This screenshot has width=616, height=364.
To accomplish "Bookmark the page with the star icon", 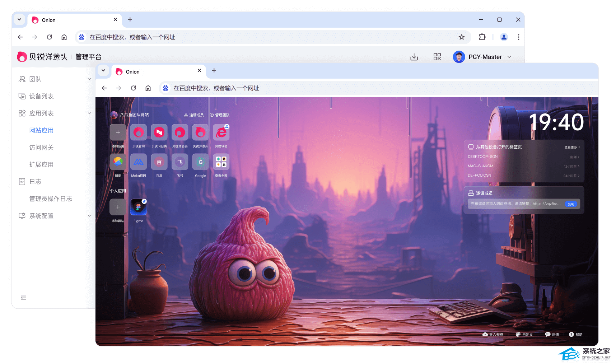I will [x=462, y=37].
